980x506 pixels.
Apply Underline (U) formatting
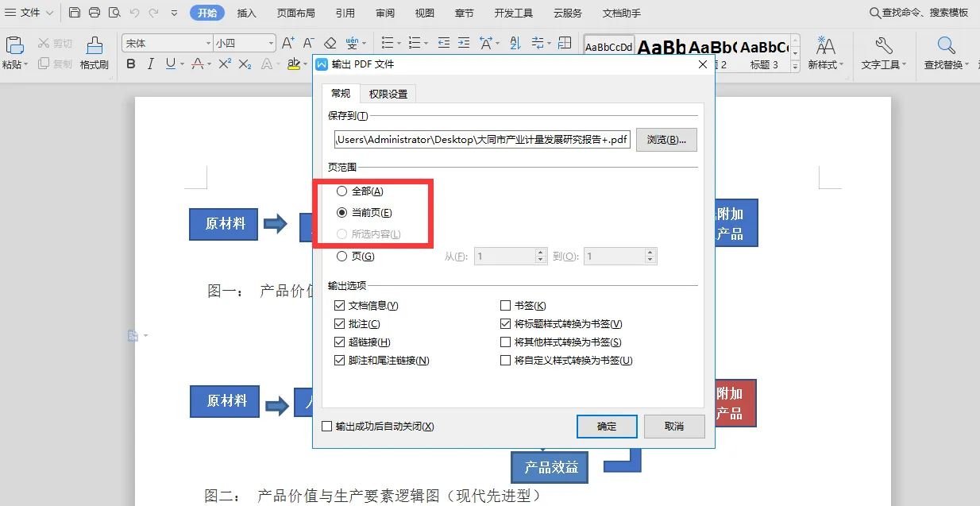[170, 64]
